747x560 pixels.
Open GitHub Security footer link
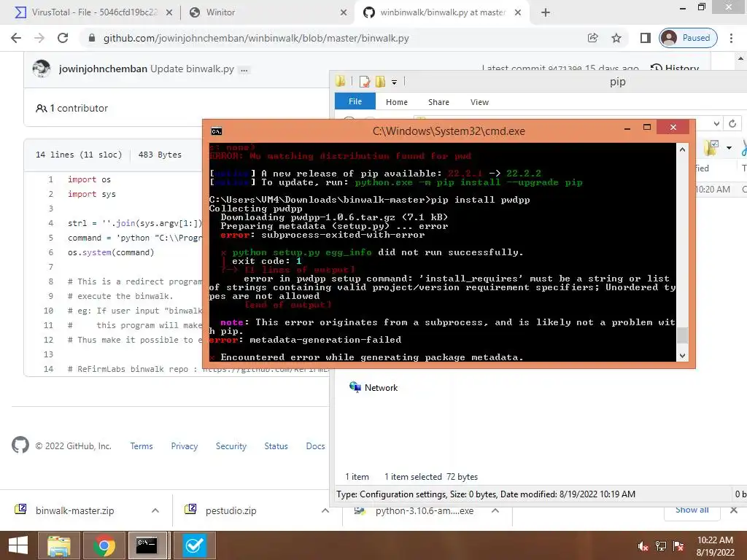[231, 446]
